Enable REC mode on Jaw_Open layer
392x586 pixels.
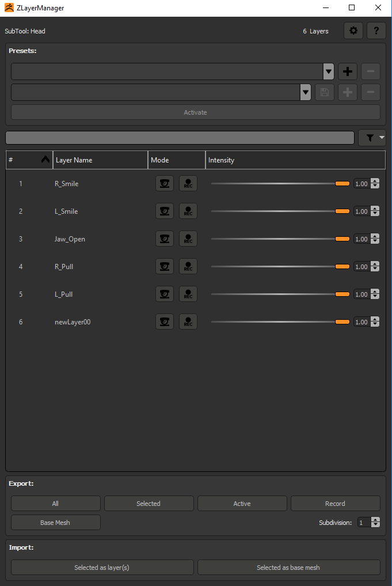tap(188, 239)
